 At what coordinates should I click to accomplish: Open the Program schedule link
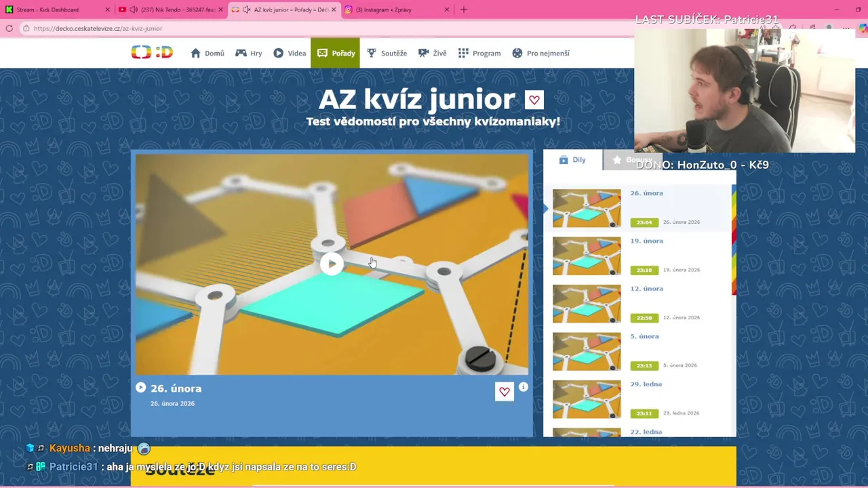479,53
